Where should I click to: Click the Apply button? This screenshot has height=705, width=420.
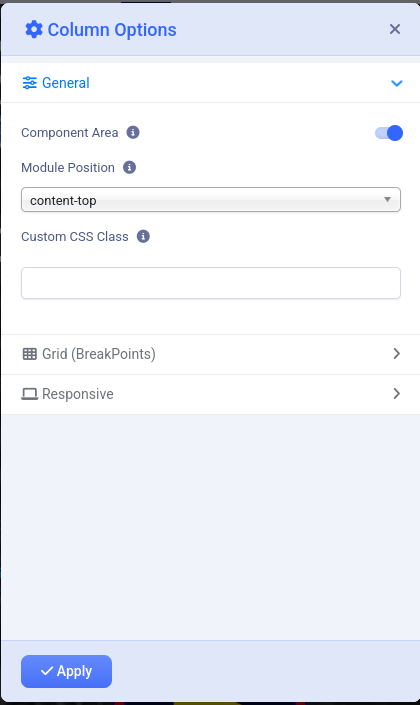point(67,671)
